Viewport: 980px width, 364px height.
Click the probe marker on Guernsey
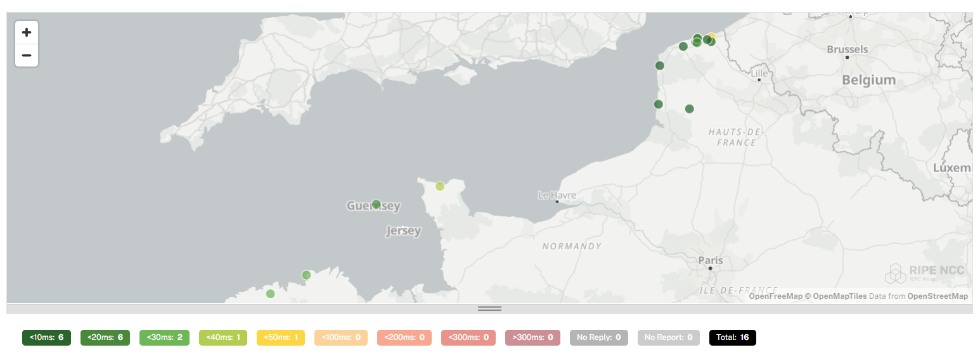point(376,204)
